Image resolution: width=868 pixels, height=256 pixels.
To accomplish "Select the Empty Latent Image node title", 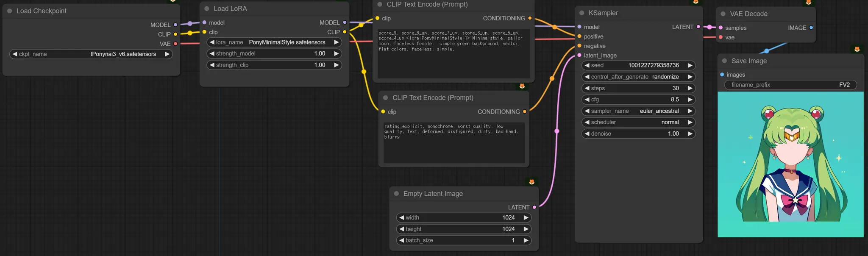I will 433,193.
